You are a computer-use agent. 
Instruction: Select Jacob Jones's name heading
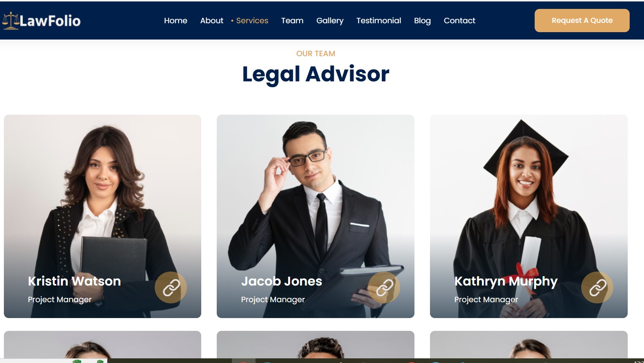pos(281,281)
